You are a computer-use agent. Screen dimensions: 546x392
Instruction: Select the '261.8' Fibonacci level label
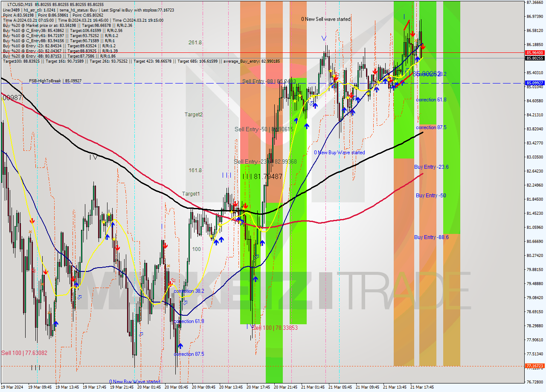coord(195,43)
